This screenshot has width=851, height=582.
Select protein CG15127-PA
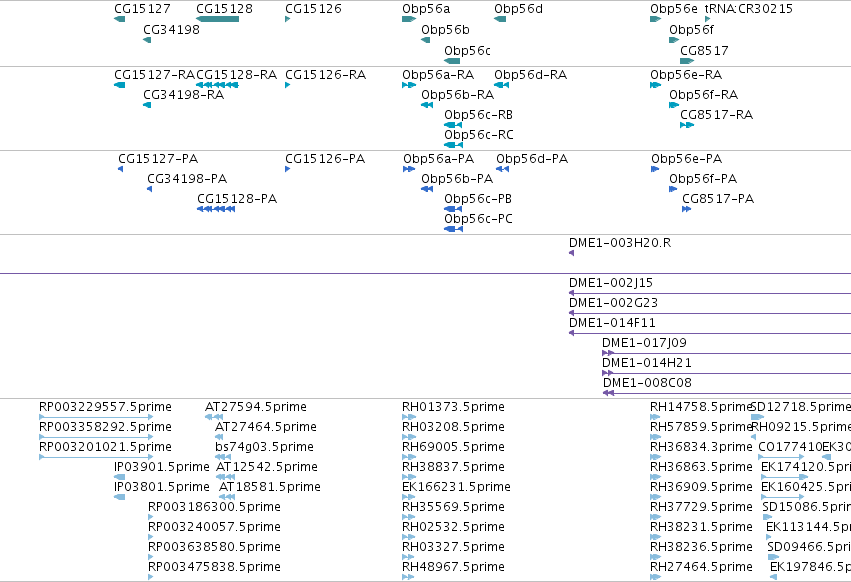click(158, 159)
